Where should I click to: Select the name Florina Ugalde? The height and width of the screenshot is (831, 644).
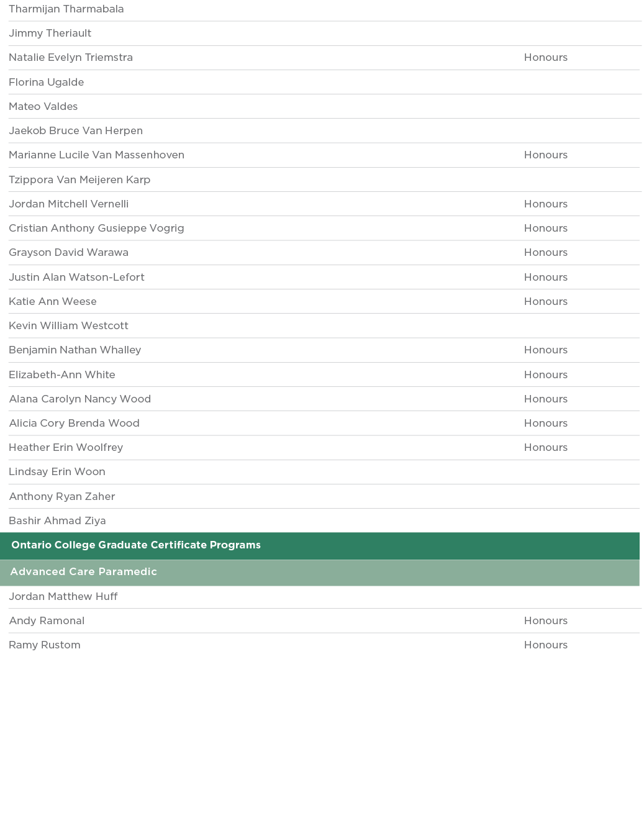tap(46, 82)
